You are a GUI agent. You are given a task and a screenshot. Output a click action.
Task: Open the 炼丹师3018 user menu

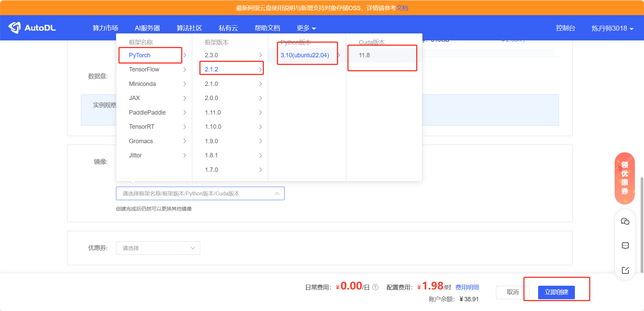[612, 28]
